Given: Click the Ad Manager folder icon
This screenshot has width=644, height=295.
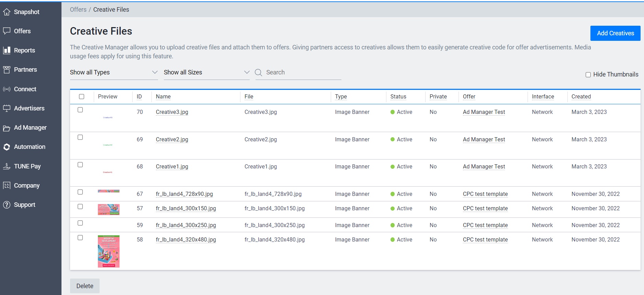Looking at the screenshot, I should pos(7,128).
